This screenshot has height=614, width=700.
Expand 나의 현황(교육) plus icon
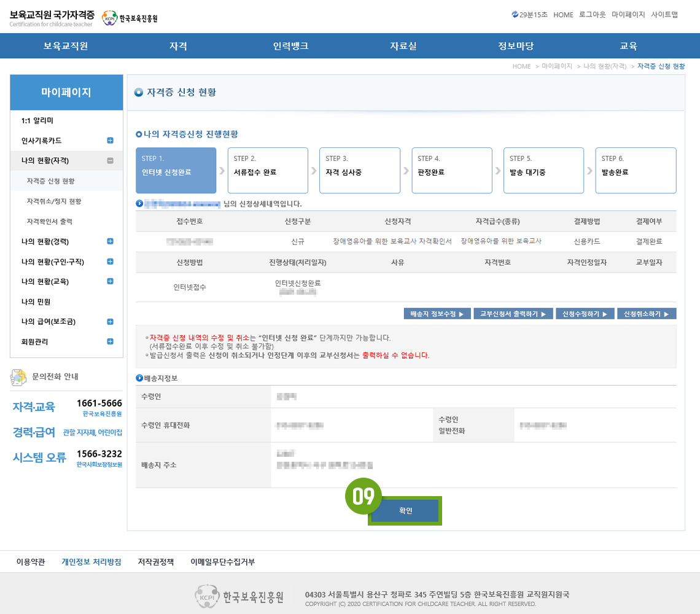[111, 281]
